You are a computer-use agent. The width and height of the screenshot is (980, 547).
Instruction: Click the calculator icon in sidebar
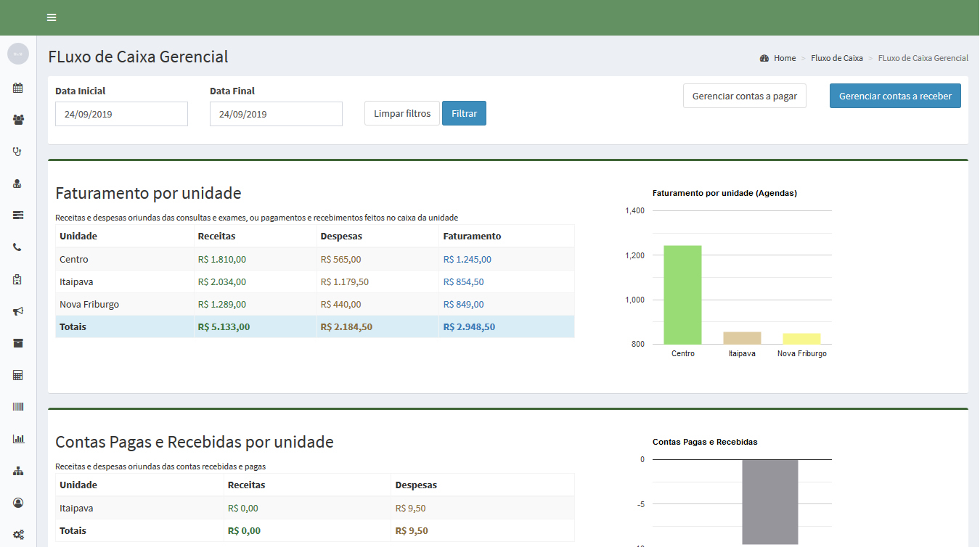(x=18, y=375)
